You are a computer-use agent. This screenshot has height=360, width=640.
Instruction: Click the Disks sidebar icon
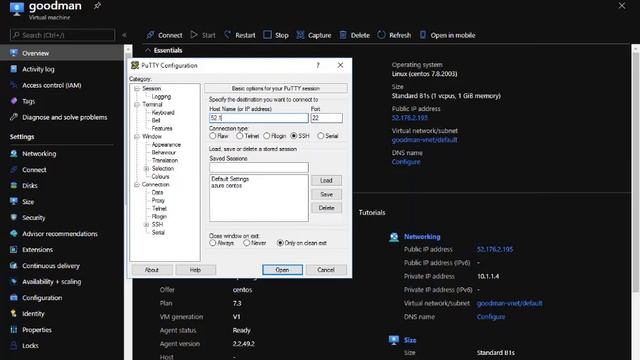point(14,185)
